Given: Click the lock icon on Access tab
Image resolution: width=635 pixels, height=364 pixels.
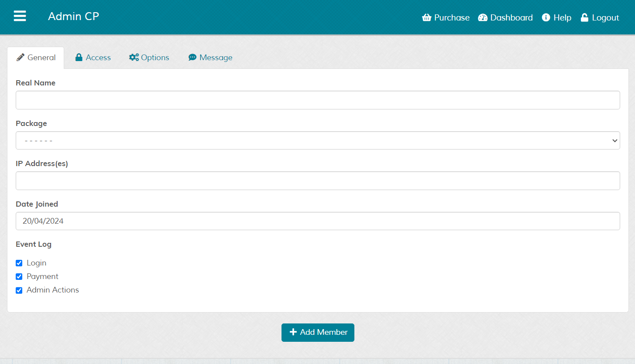Looking at the screenshot, I should [x=79, y=58].
